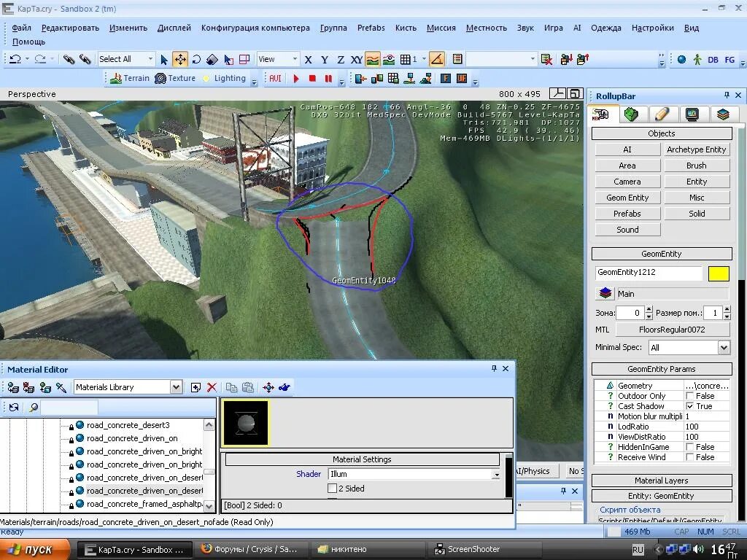This screenshot has height=560, width=747.
Task: Click the Copy icon in Material Editor
Action: [x=231, y=388]
